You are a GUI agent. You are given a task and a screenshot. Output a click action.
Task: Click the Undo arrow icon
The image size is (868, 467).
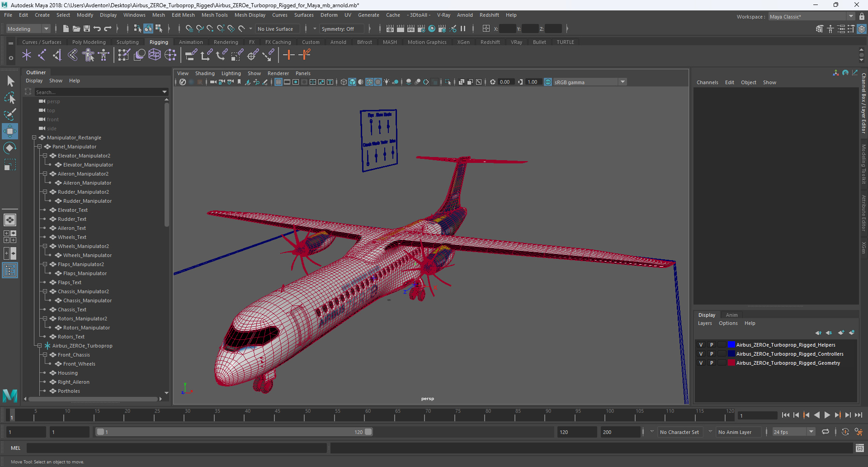(97, 29)
